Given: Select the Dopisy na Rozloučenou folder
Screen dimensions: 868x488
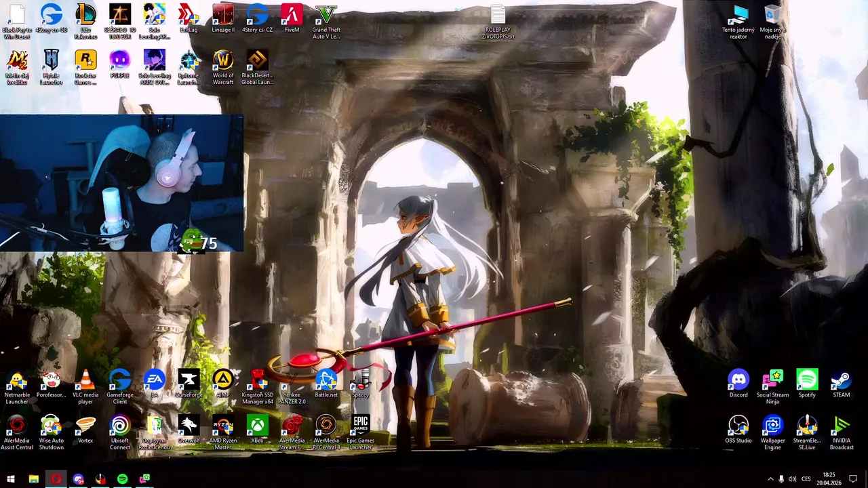Looking at the screenshot, I should 155,432.
